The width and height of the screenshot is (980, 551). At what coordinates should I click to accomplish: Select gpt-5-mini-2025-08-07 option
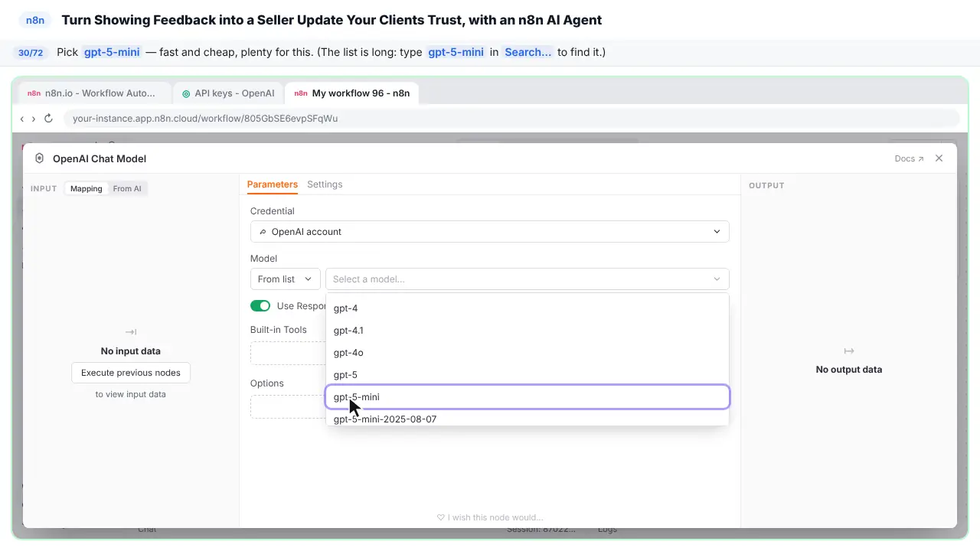[x=527, y=419]
